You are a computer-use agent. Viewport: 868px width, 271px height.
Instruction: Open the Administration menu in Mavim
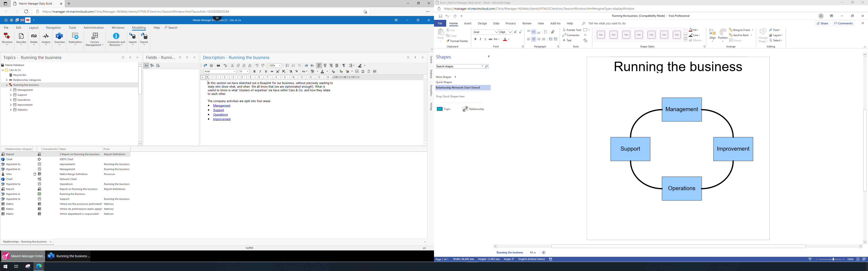(94, 28)
